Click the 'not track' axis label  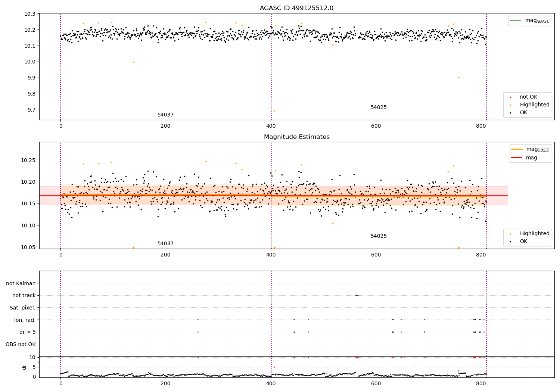click(24, 295)
